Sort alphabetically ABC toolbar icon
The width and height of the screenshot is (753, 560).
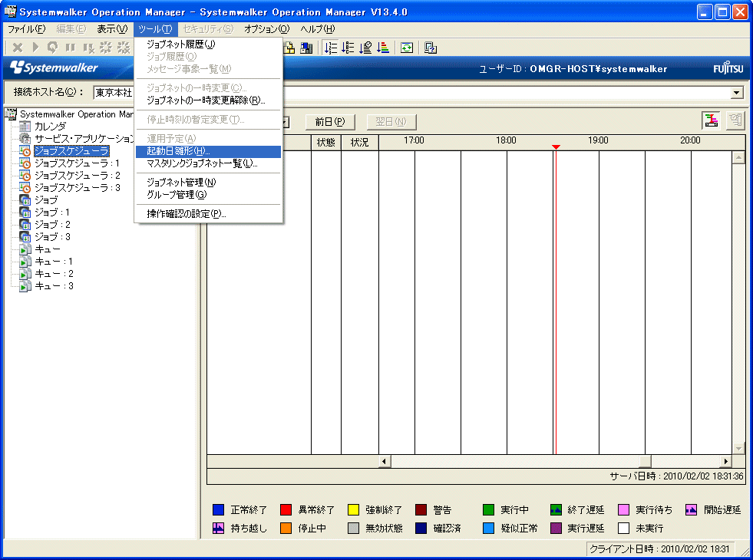348,48
